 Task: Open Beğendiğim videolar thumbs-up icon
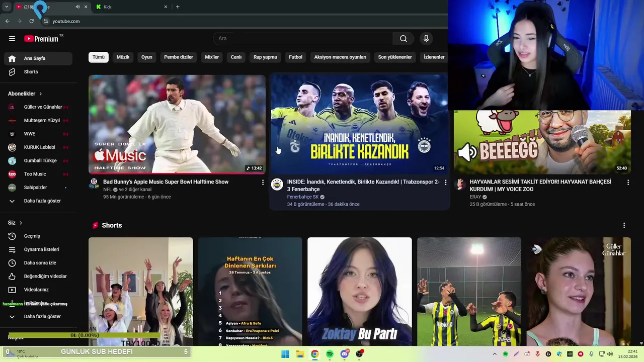[x=12, y=277]
